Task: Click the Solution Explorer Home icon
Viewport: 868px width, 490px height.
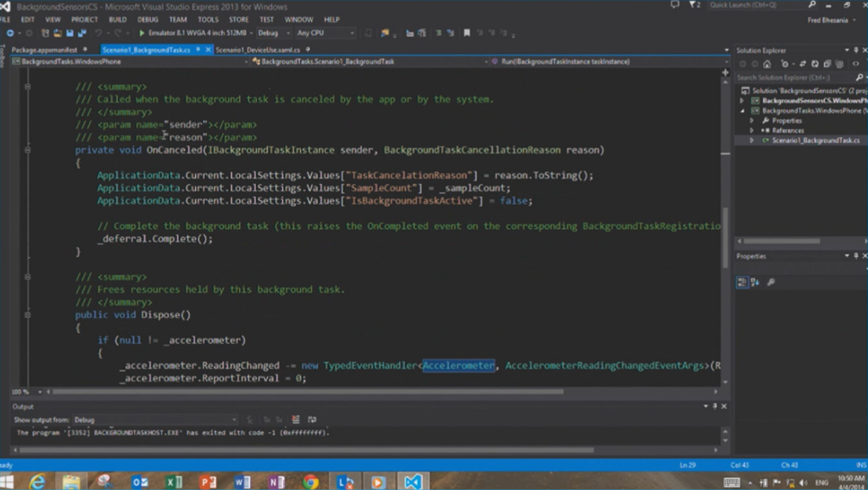Action: tap(766, 64)
